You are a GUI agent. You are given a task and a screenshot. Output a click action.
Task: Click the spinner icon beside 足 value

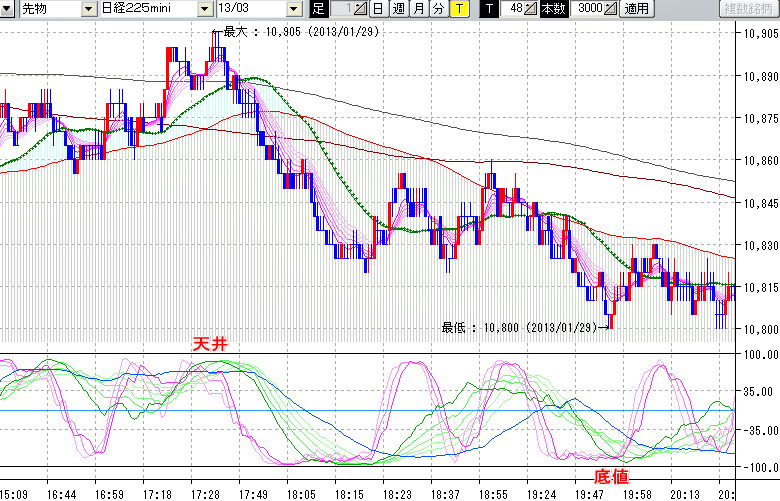coord(361,9)
